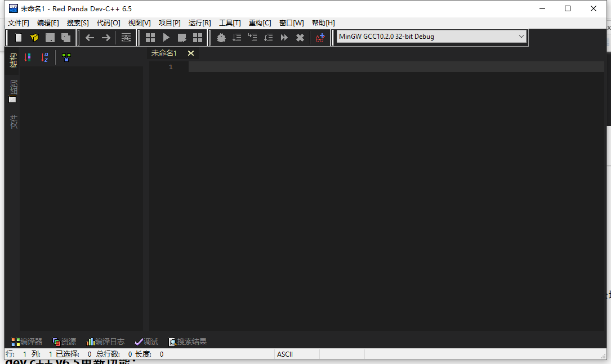This screenshot has height=364, width=611.
Task: Select the Rebuild All toolbar icon
Action: [197, 38]
